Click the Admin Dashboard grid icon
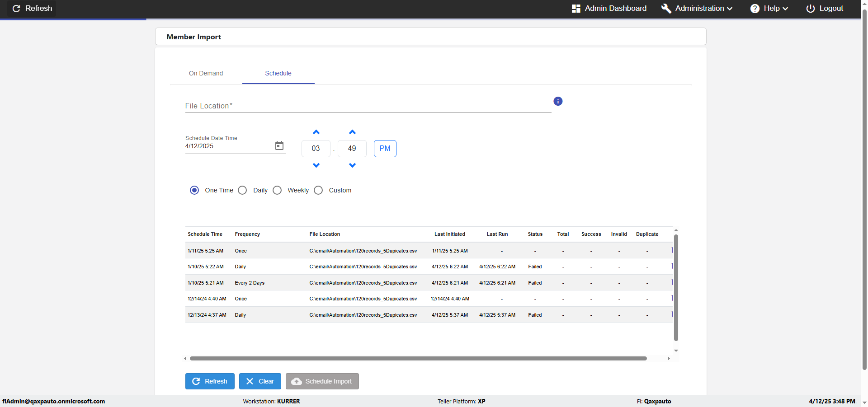This screenshot has width=868, height=407. click(x=576, y=9)
